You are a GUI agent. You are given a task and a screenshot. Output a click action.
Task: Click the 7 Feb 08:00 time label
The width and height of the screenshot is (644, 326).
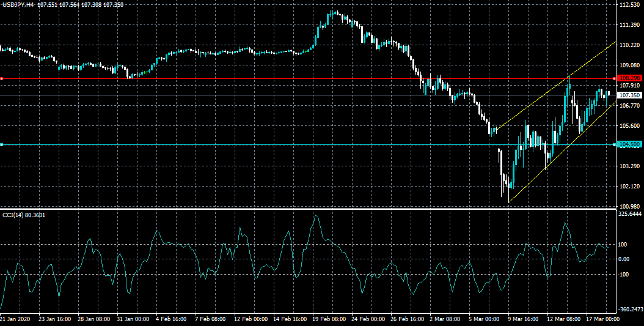211,319
